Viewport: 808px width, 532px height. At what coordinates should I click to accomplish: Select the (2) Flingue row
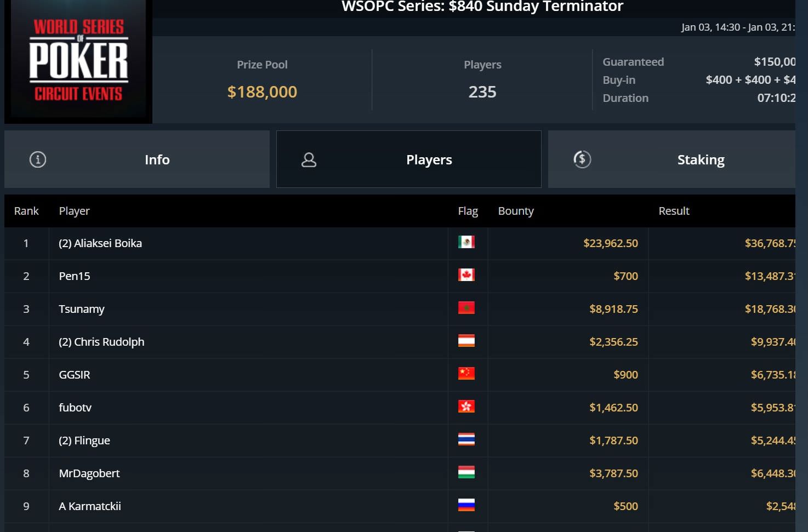click(x=400, y=441)
